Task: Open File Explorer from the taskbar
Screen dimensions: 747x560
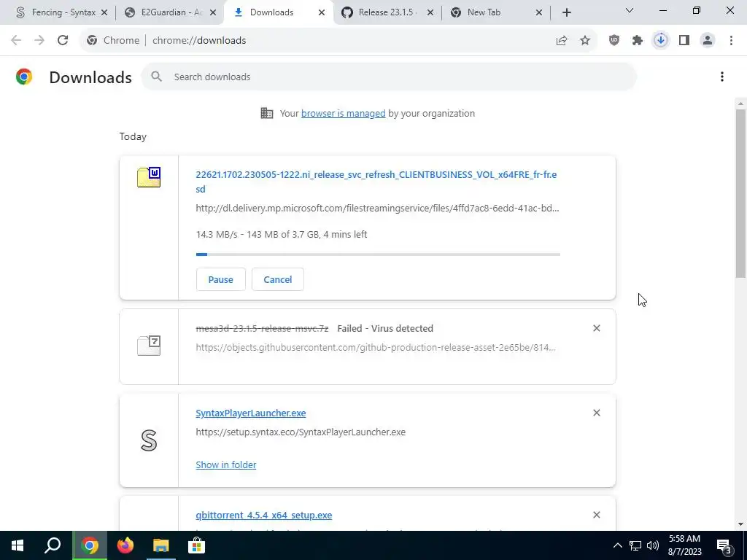Action: [x=161, y=545]
